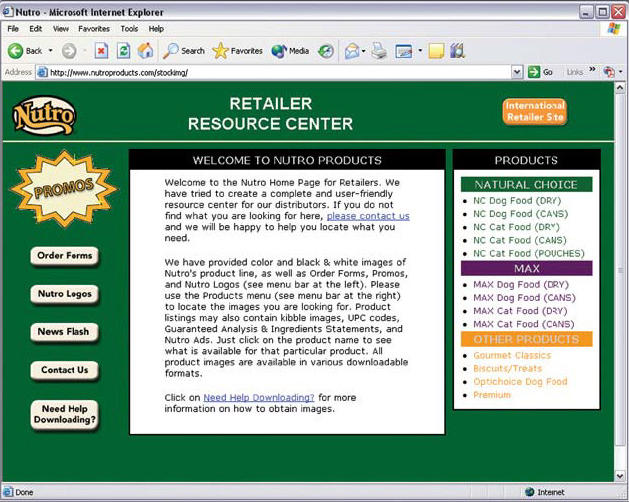Screen dimensions: 629x502
Task: Click the Internet zone globe in the status bar
Action: [530, 492]
